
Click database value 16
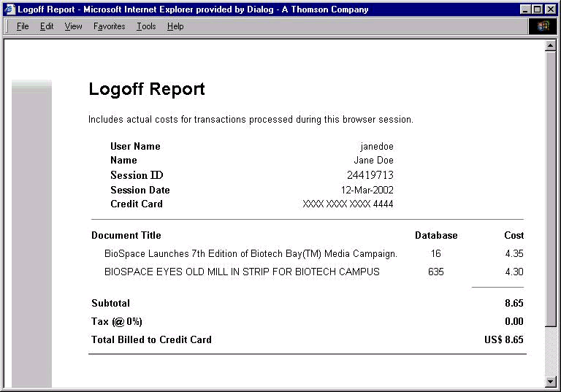(436, 253)
